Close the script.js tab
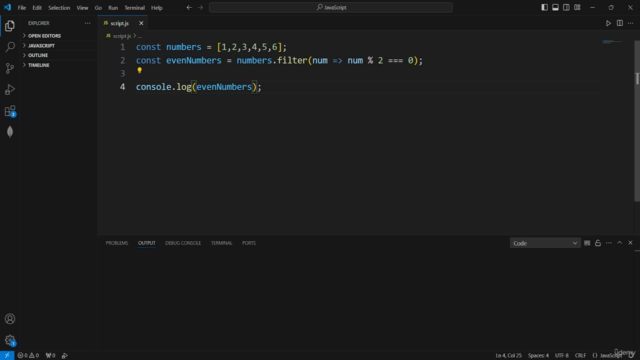Image resolution: width=640 pixels, height=360 pixels. pyautogui.click(x=141, y=23)
